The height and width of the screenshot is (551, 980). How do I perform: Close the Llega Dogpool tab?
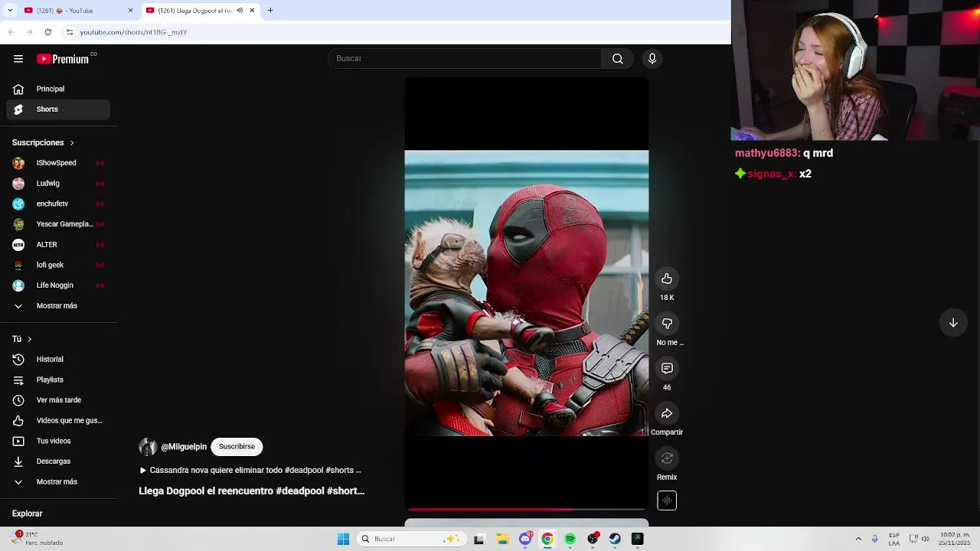click(252, 11)
